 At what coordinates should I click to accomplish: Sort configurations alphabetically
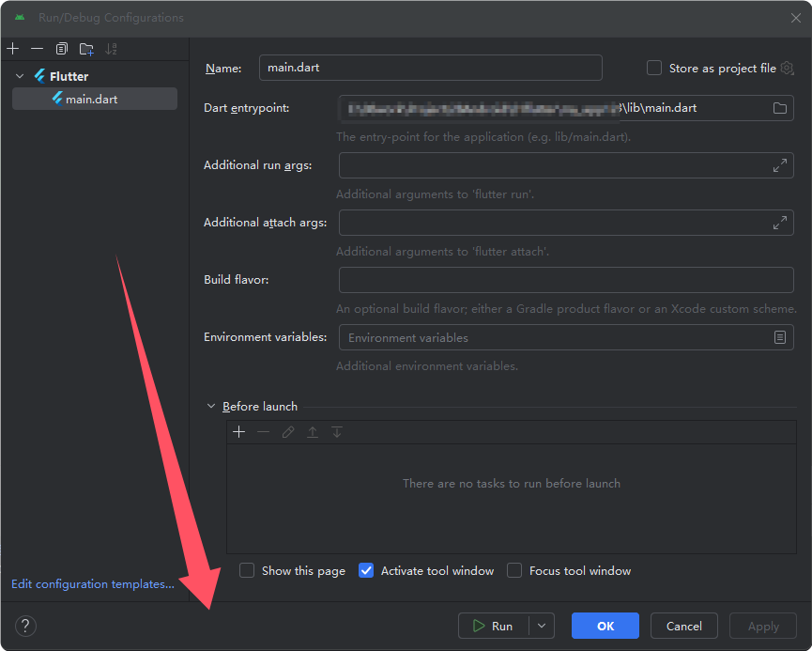111,49
